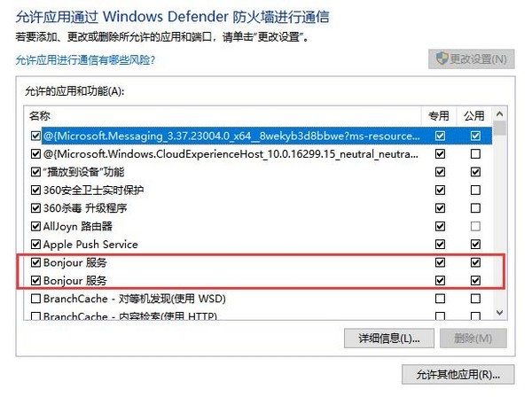532x405 pixels.
Task: Sort list by 名称 column header
Action: [x=222, y=115]
